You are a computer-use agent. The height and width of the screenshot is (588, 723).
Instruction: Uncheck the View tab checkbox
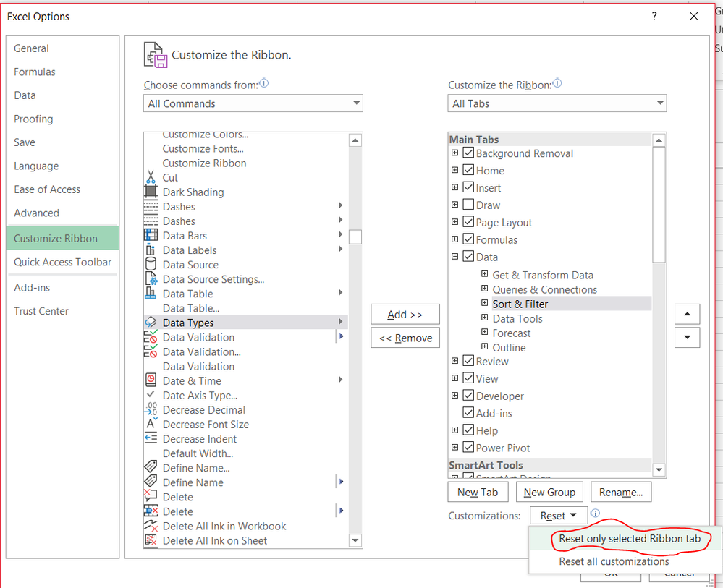[x=468, y=378]
